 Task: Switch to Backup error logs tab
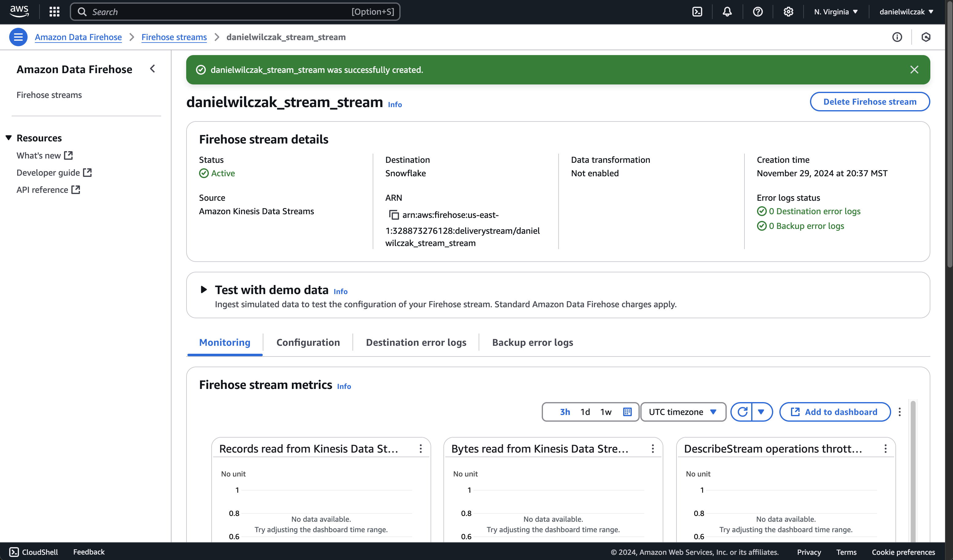(x=533, y=342)
